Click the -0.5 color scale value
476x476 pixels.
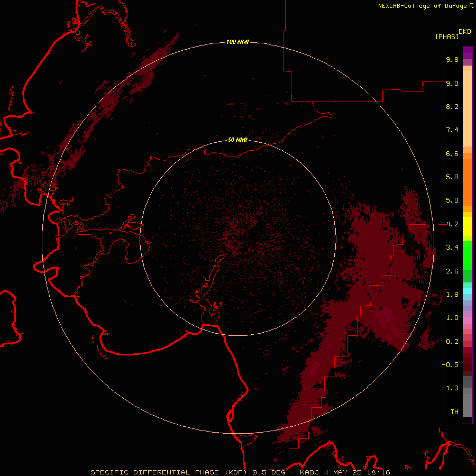click(x=450, y=365)
